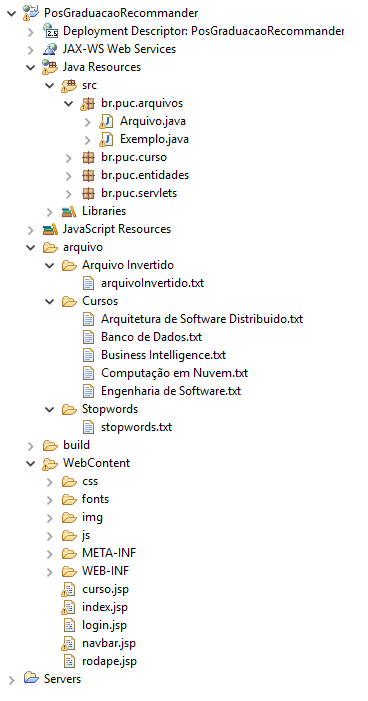The image size is (368, 701).
Task: Click the Arquivo.java file icon
Action: 106,121
